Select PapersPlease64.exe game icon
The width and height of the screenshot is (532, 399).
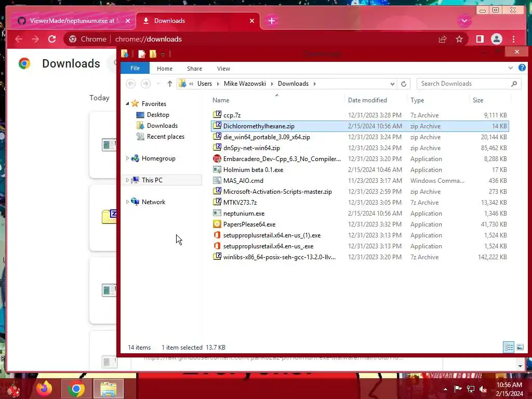tap(217, 224)
